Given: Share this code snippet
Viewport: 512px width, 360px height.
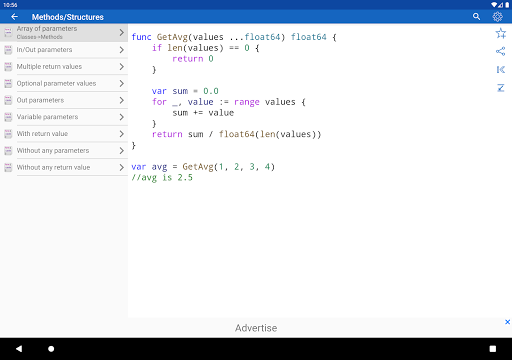Looking at the screenshot, I should tap(501, 51).
